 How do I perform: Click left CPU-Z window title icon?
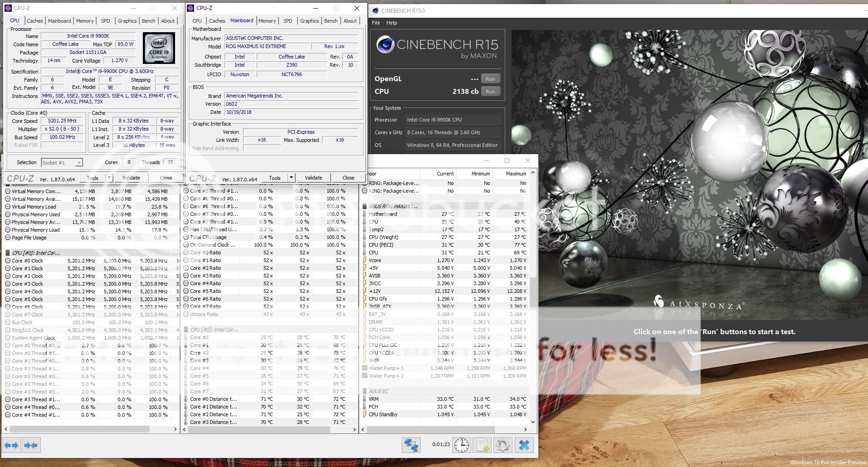9,8
